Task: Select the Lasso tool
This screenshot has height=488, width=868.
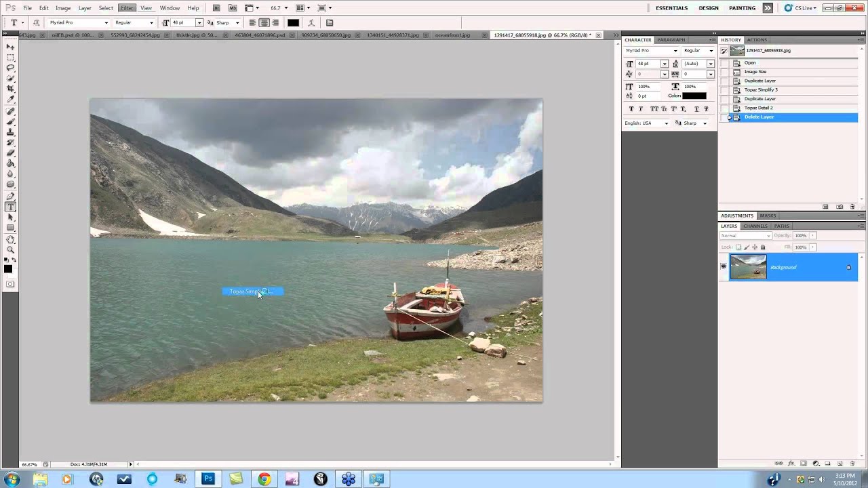Action: point(10,68)
